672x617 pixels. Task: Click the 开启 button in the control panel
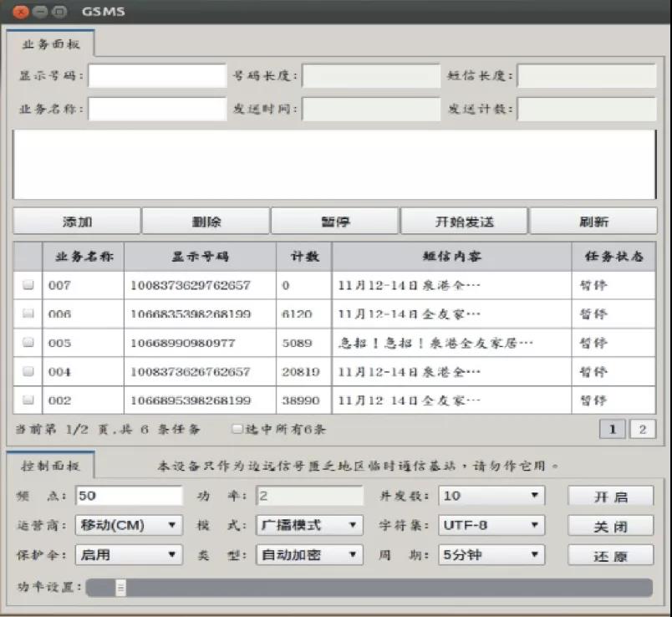(x=611, y=497)
